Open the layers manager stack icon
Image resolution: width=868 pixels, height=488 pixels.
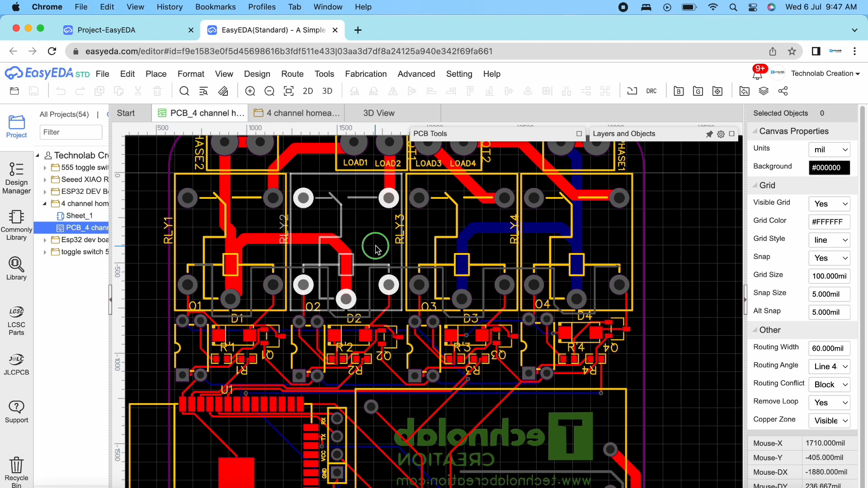tap(764, 91)
